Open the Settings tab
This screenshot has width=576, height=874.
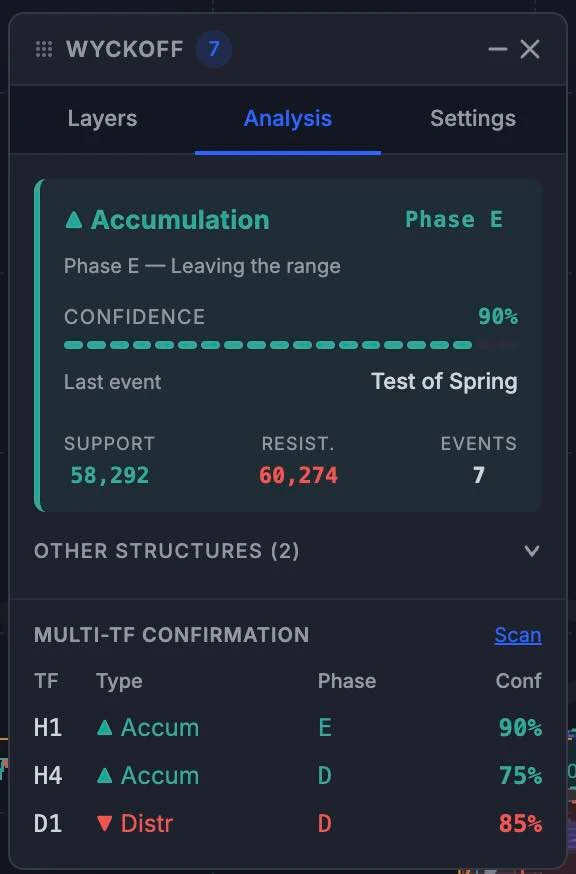(473, 119)
